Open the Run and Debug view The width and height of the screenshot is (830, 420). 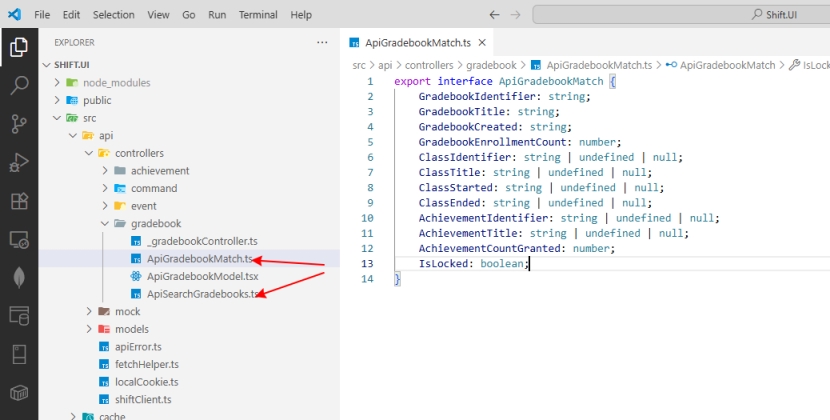tap(19, 163)
